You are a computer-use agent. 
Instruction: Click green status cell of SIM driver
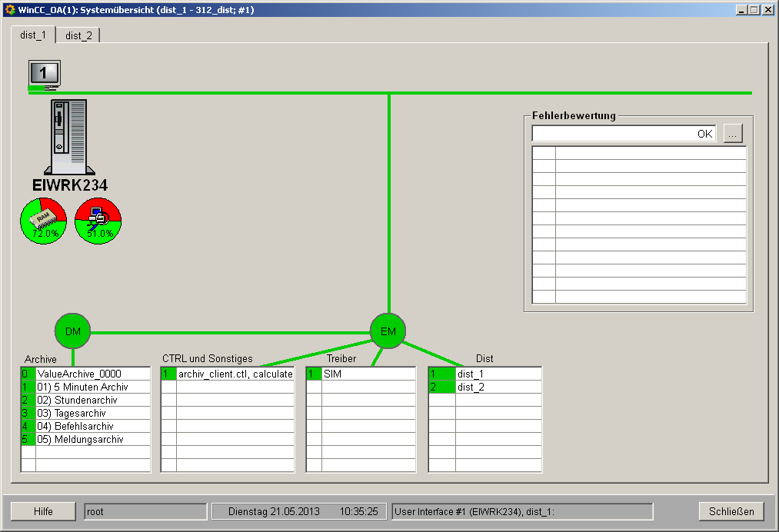click(x=314, y=374)
